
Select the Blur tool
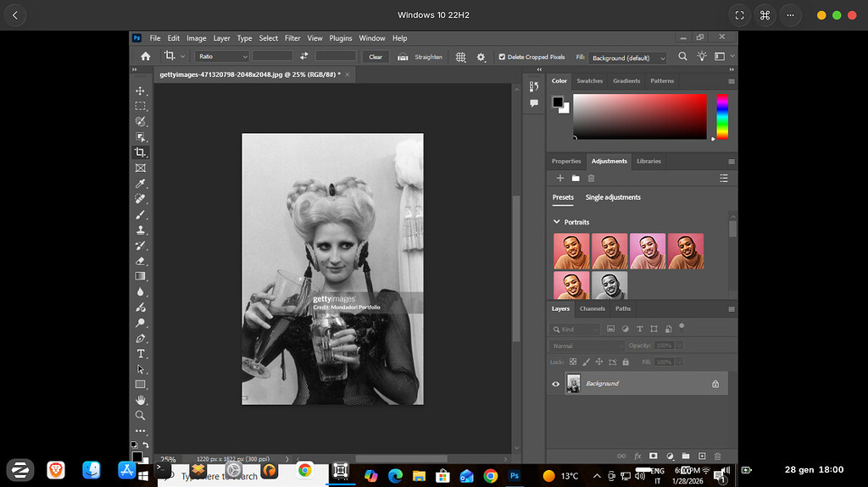click(x=140, y=291)
